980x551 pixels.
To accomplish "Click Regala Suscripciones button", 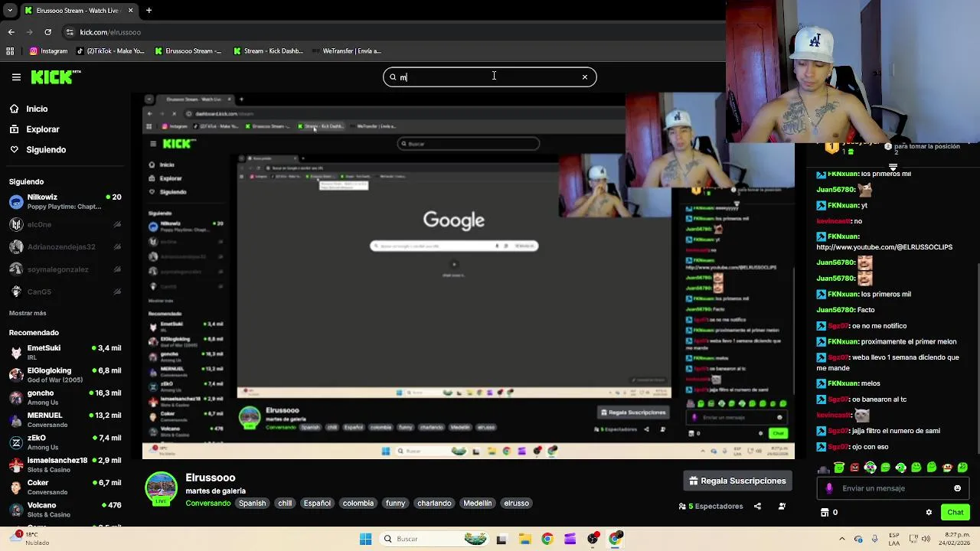I will coord(737,481).
